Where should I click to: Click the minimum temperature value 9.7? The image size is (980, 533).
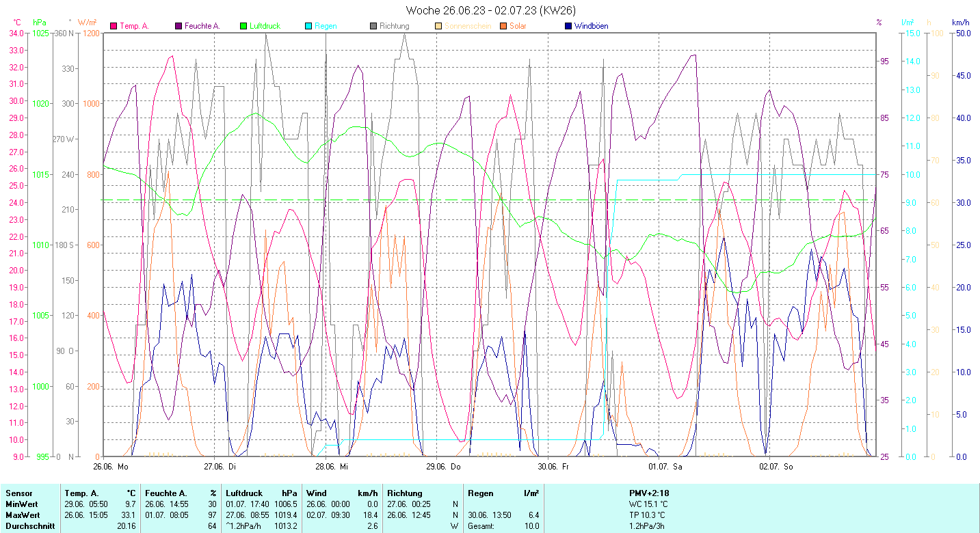[131, 504]
